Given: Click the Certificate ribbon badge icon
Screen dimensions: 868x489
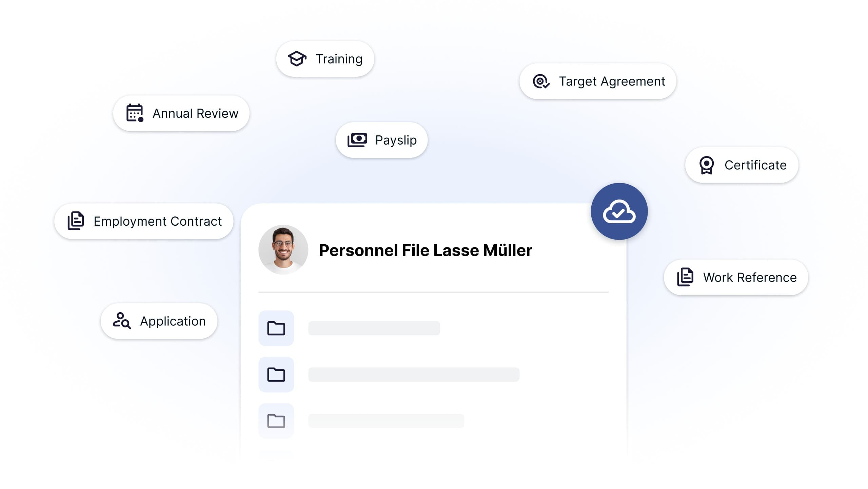Looking at the screenshot, I should [x=707, y=165].
